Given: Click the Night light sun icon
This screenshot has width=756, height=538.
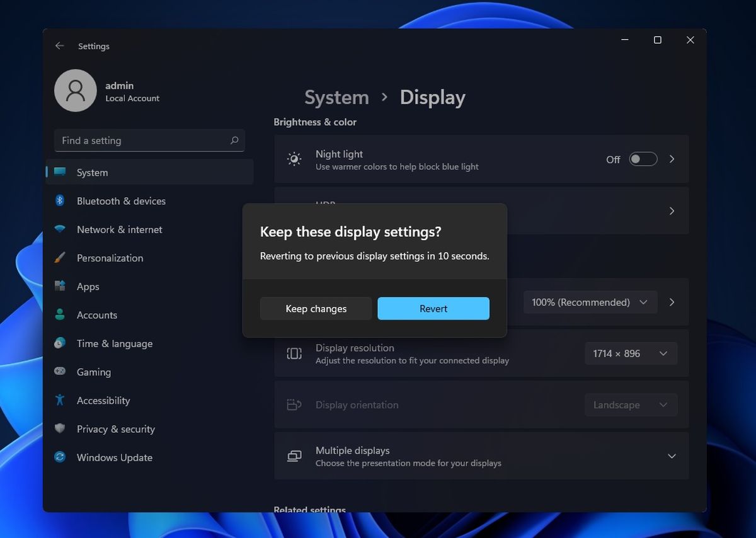Looking at the screenshot, I should 294,159.
